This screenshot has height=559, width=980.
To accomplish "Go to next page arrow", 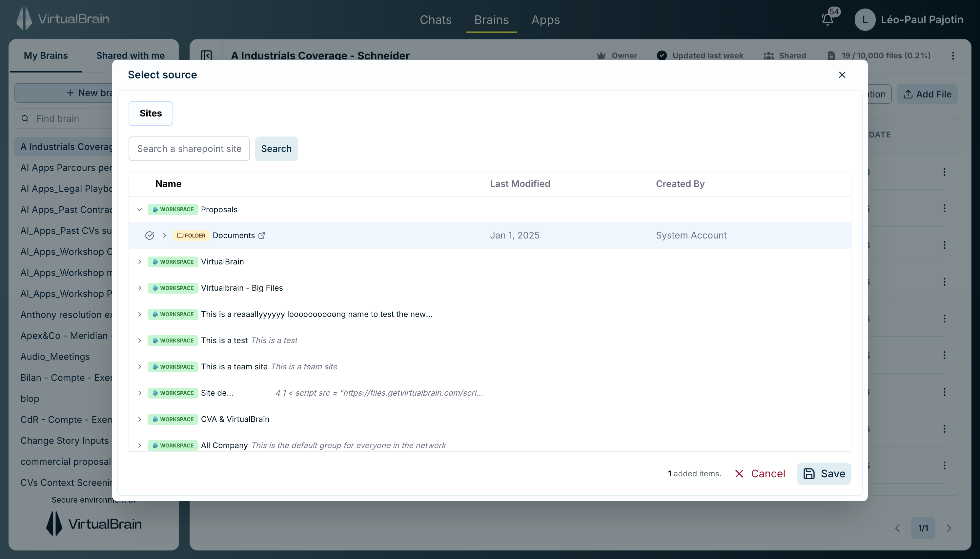I will click(949, 528).
